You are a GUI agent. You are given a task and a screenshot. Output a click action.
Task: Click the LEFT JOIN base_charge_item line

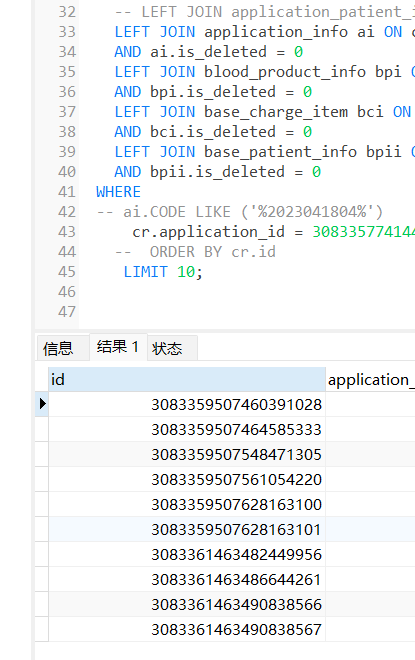[264, 112]
